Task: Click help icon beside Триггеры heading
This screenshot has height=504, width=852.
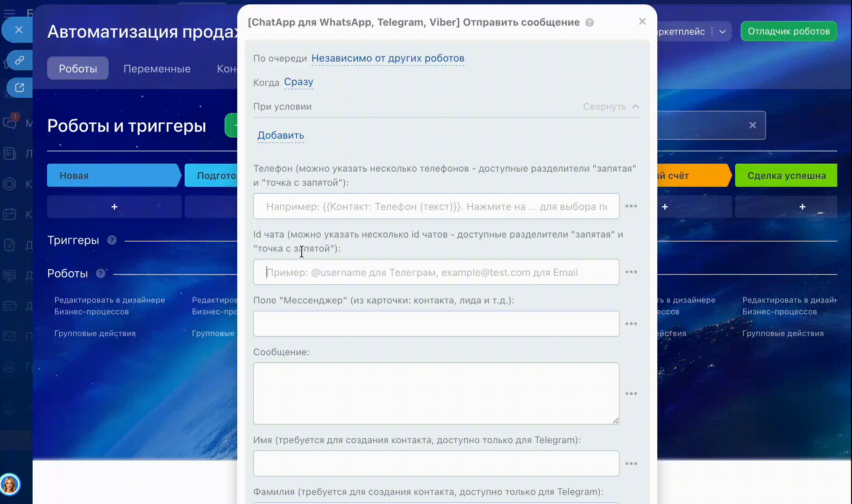Action: pyautogui.click(x=112, y=240)
